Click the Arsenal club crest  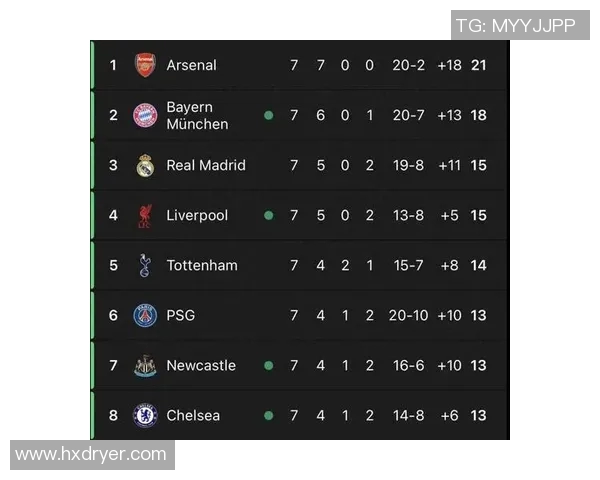tap(145, 65)
